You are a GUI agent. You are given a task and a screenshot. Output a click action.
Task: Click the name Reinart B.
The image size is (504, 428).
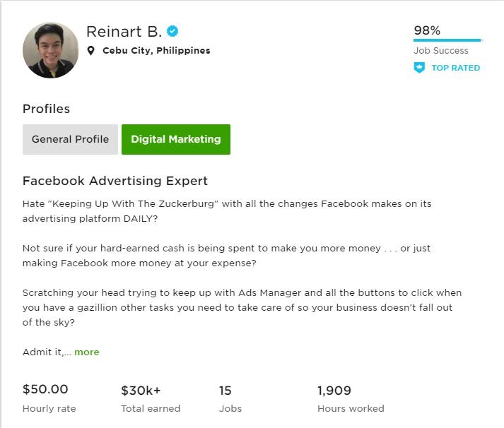click(x=124, y=32)
